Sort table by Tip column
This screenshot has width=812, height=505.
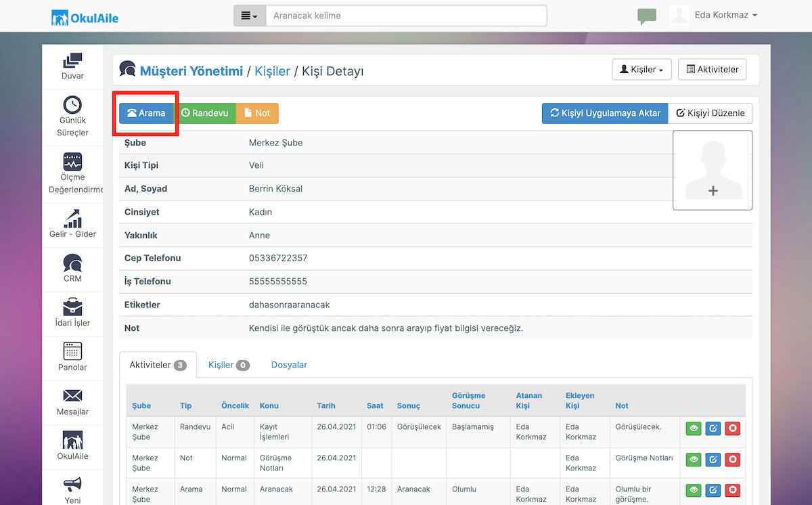tap(185, 405)
